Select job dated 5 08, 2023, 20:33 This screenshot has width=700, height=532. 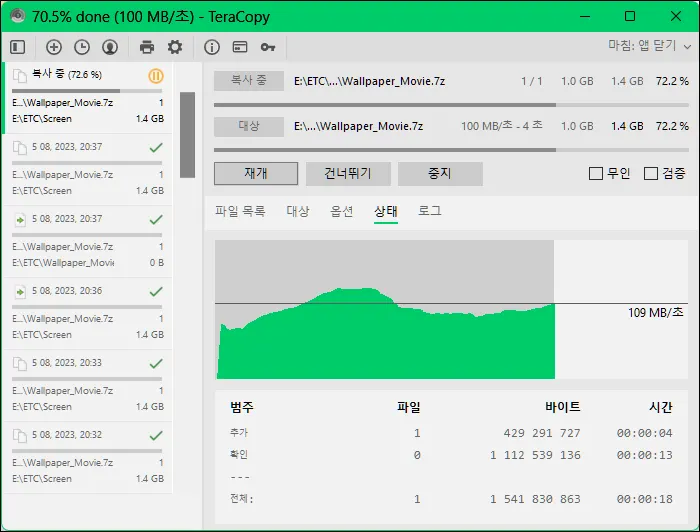(87, 385)
